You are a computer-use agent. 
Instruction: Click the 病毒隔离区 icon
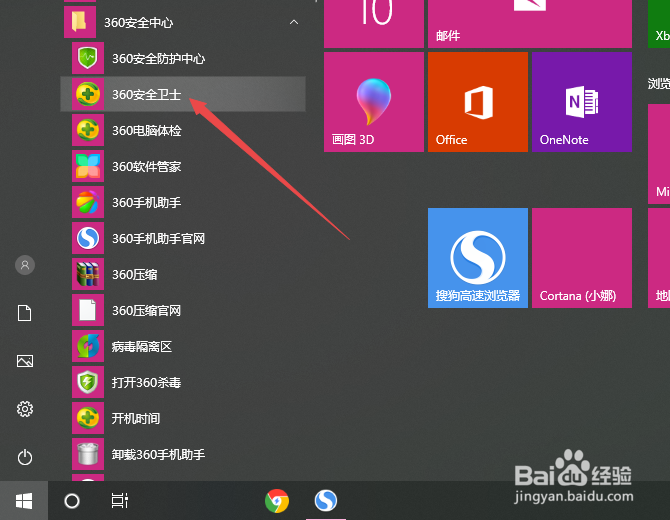coord(88,346)
